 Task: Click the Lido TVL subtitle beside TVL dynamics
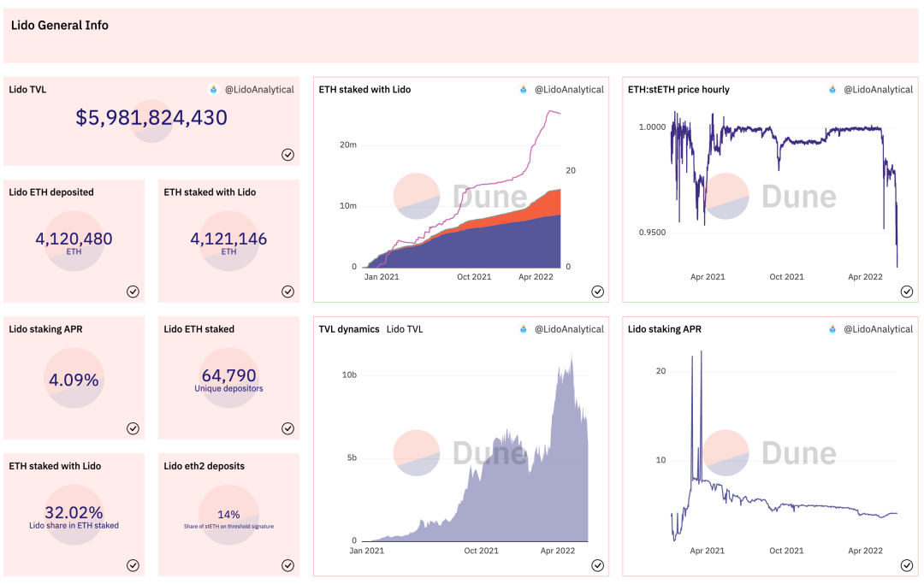click(405, 329)
